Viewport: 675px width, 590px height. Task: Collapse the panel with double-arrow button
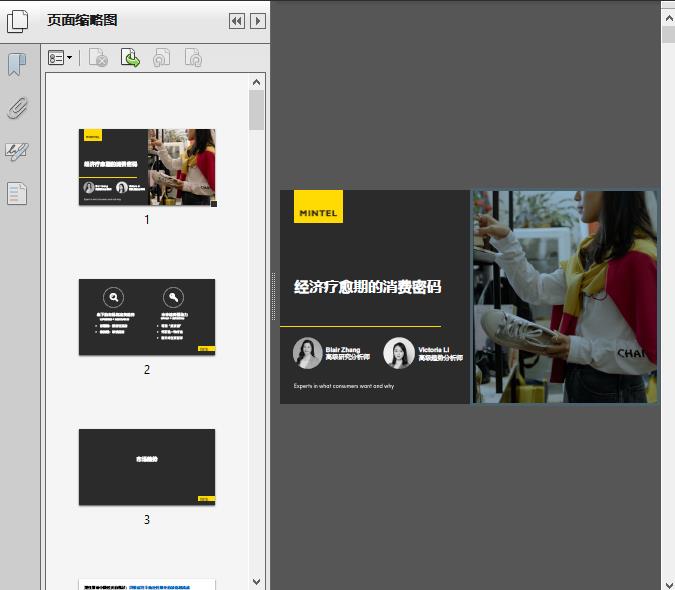[237, 21]
